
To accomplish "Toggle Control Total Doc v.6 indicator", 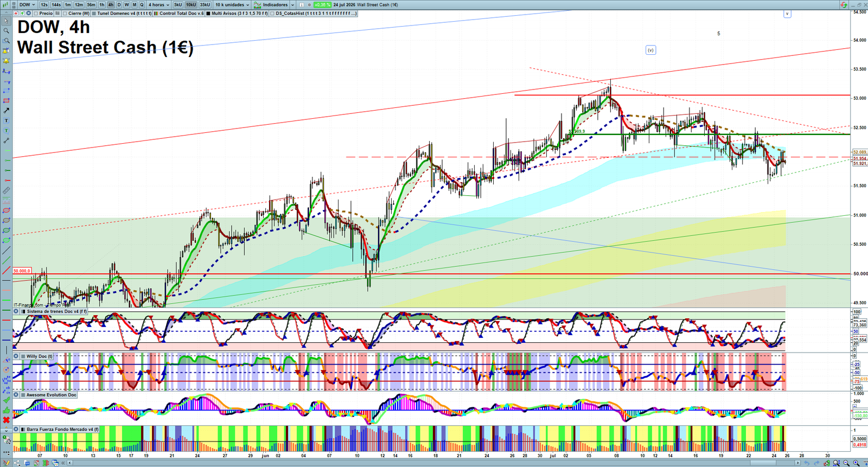I will point(156,13).
